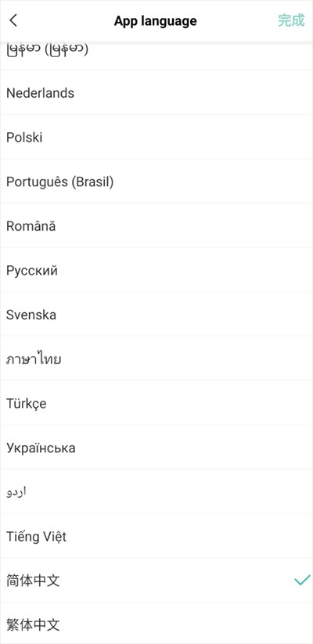Click the App language title
Viewport: 313px width, 644px height.
coord(155,20)
